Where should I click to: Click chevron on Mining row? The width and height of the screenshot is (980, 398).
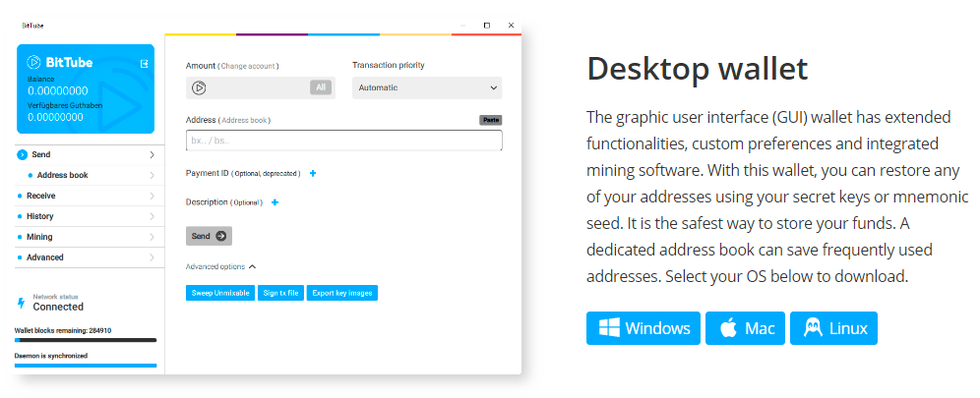tap(152, 237)
